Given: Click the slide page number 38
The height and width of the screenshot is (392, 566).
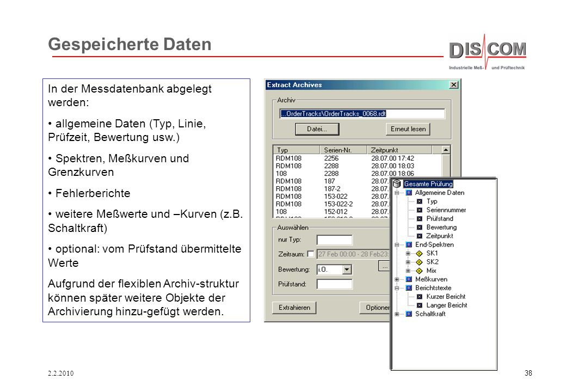Looking at the screenshot, I should pos(528,373).
